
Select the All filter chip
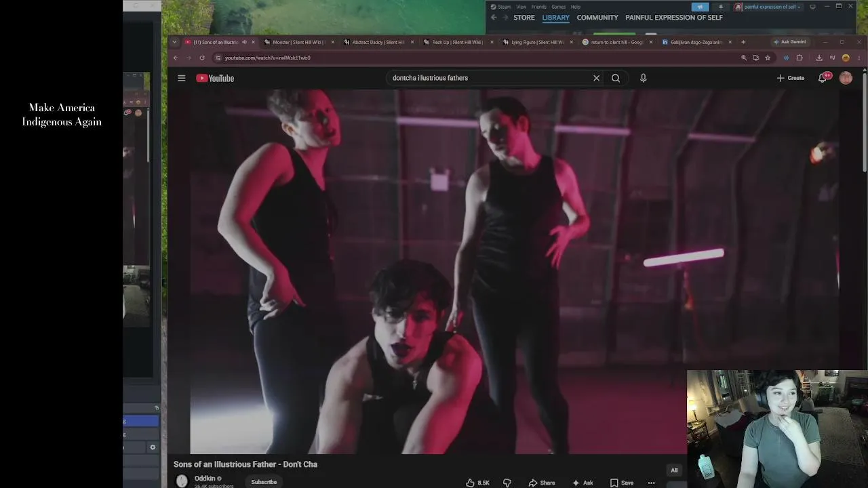[674, 470]
